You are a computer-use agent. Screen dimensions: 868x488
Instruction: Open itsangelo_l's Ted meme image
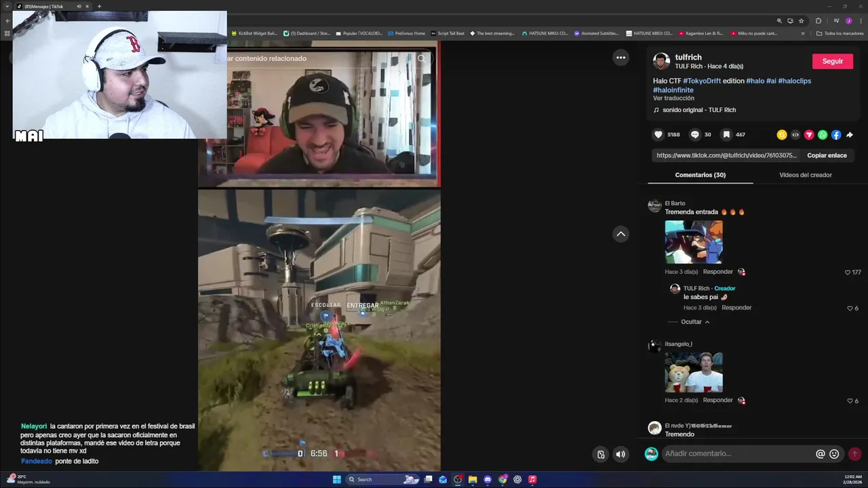(x=694, y=372)
